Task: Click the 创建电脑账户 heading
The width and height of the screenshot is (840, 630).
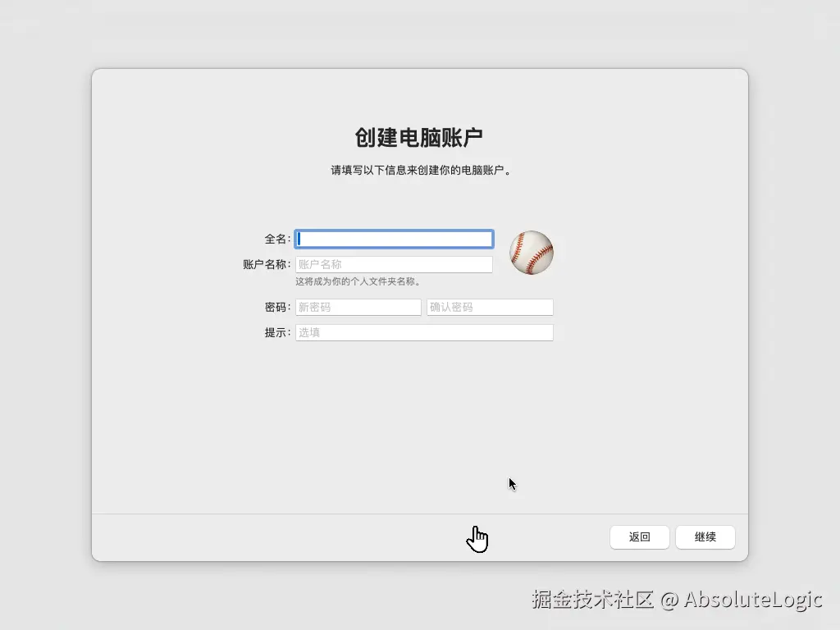Action: 419,138
